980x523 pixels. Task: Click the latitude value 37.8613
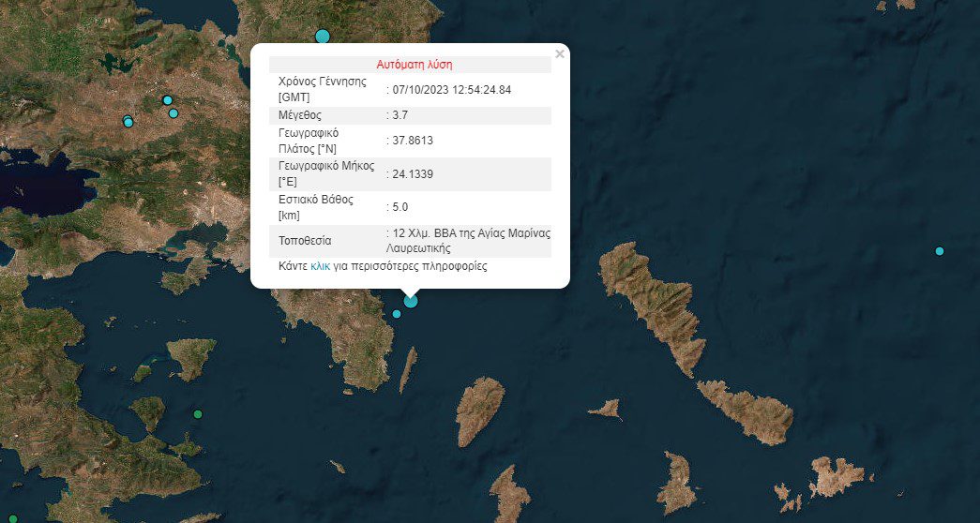click(413, 141)
